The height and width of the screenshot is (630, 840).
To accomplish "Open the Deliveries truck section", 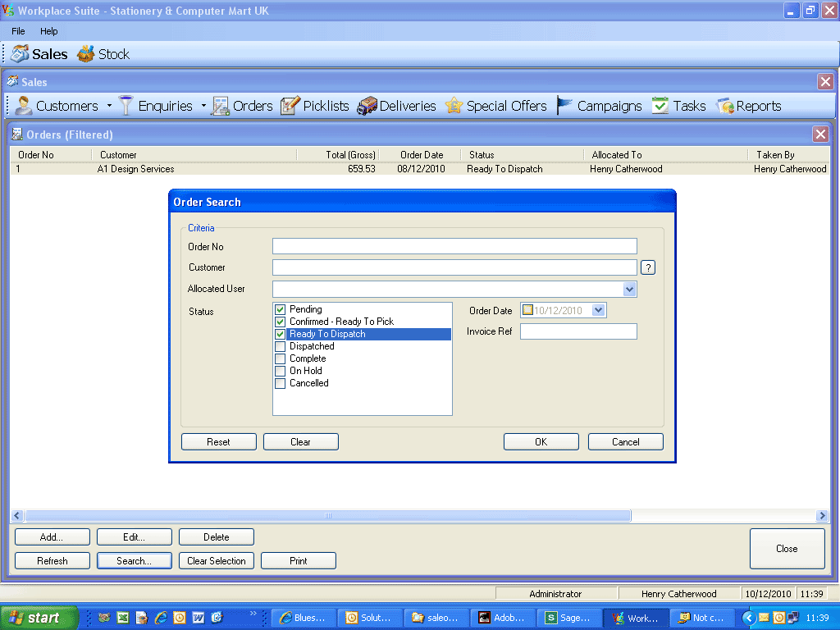I will coord(397,106).
